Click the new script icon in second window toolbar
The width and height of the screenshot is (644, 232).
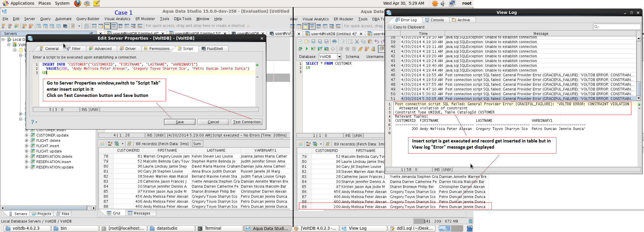click(300, 41)
